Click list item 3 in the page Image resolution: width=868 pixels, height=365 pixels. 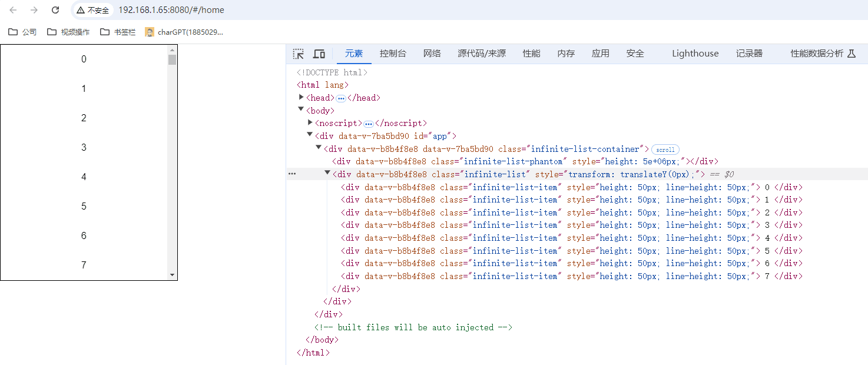click(84, 147)
